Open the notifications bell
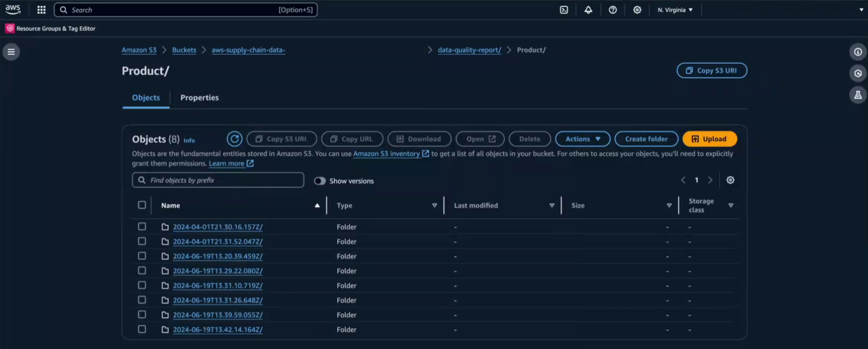 point(588,9)
